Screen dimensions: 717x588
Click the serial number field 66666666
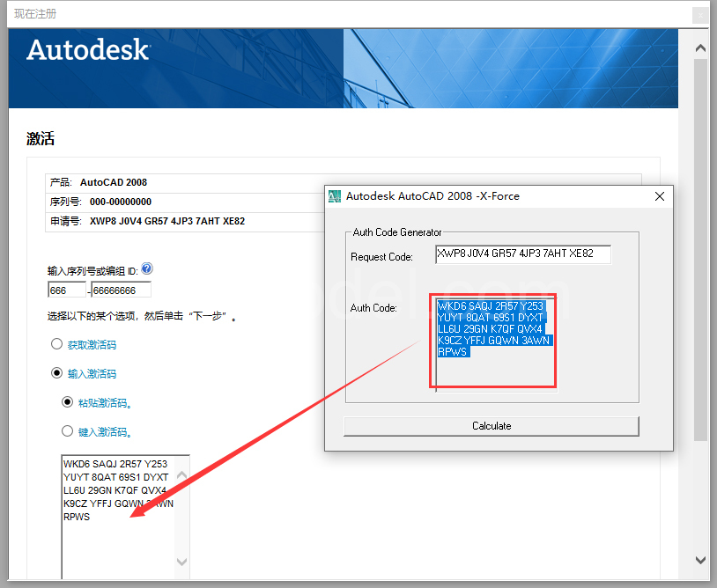coord(122,290)
